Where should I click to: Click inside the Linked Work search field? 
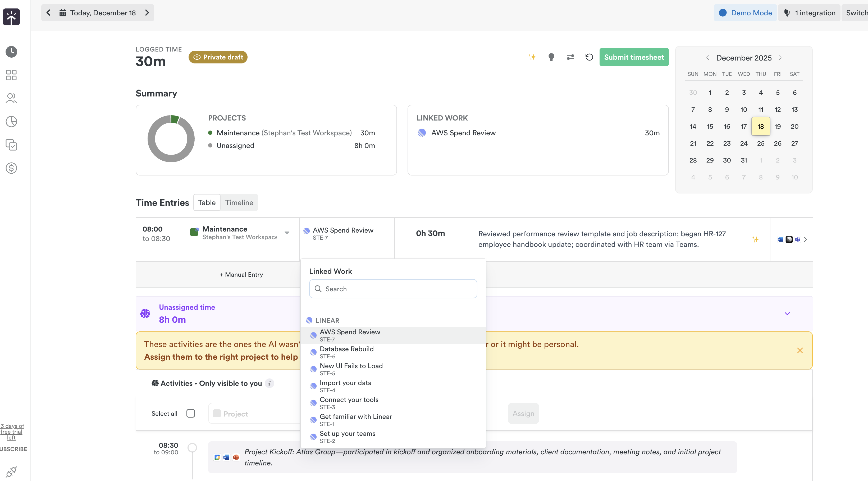tap(392, 289)
